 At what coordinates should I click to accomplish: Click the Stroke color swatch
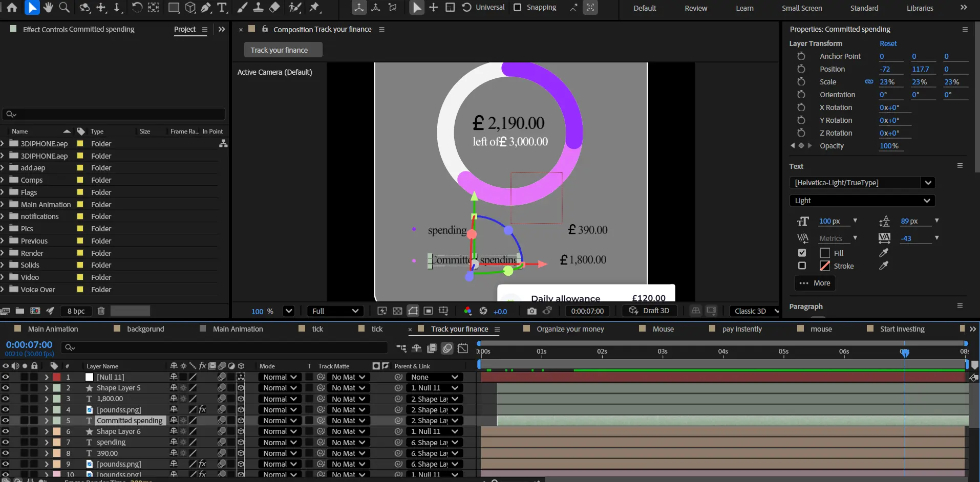[824, 266]
